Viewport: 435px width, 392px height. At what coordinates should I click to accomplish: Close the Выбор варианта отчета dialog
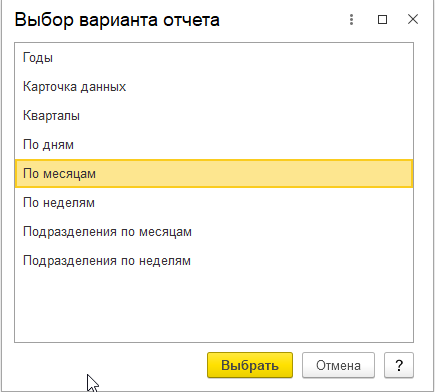413,19
